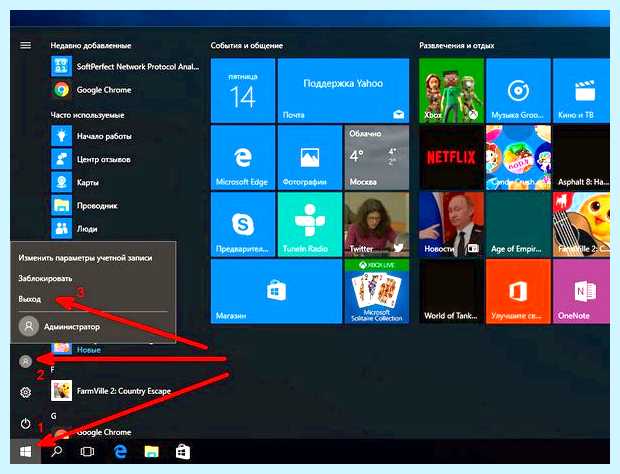Open the OneNote tile
Screen dimensions: 620x474
coord(581,291)
